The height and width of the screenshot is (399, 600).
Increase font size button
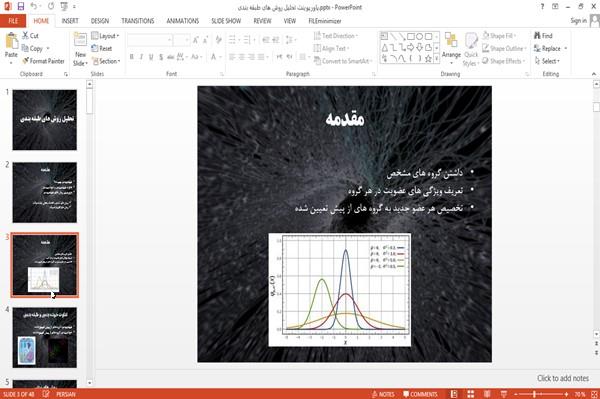[196, 39]
